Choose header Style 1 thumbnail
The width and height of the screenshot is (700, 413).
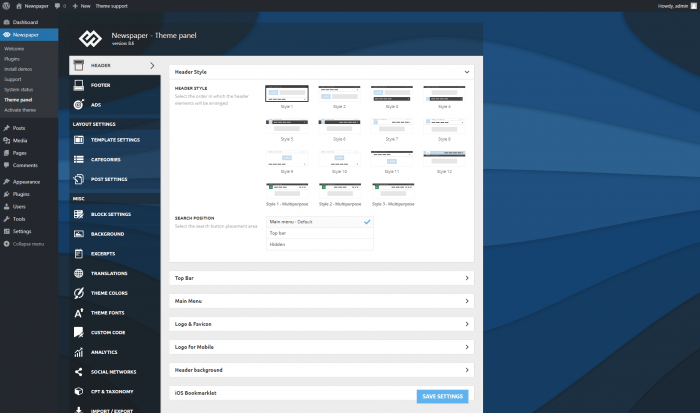click(287, 94)
